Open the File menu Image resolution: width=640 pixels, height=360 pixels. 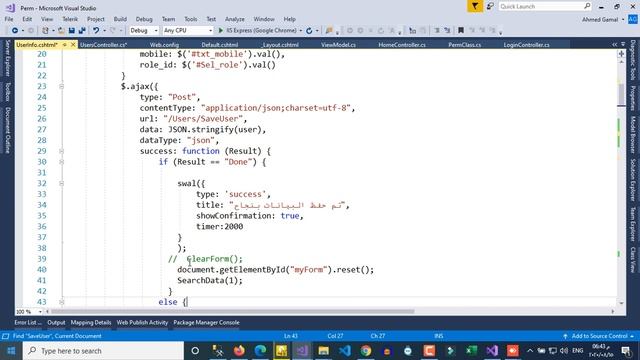tap(9, 19)
